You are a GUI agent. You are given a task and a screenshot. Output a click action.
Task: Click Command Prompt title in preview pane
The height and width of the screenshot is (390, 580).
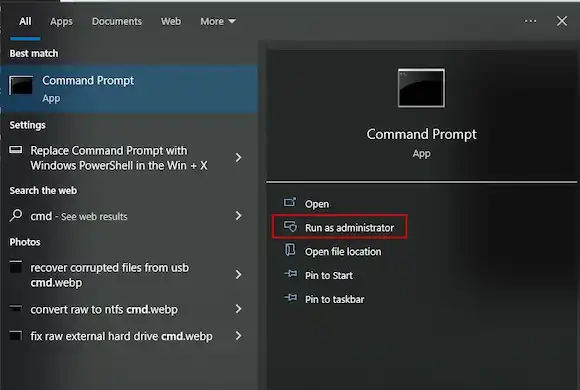(421, 134)
